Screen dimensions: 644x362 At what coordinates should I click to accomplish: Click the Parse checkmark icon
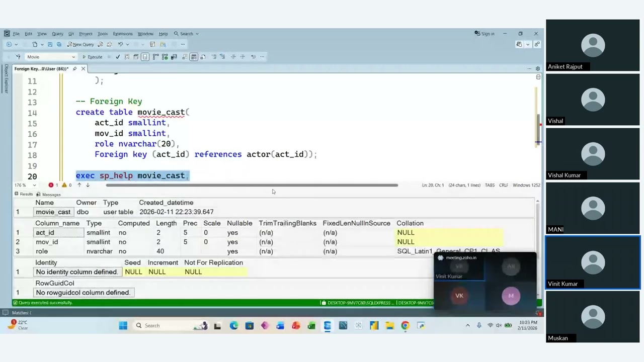(x=118, y=57)
